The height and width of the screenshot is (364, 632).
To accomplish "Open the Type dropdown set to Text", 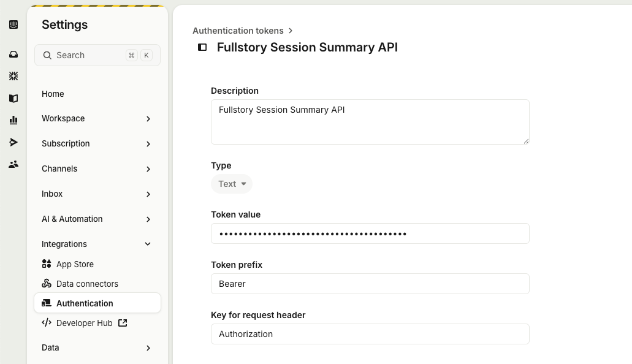I will (x=232, y=184).
